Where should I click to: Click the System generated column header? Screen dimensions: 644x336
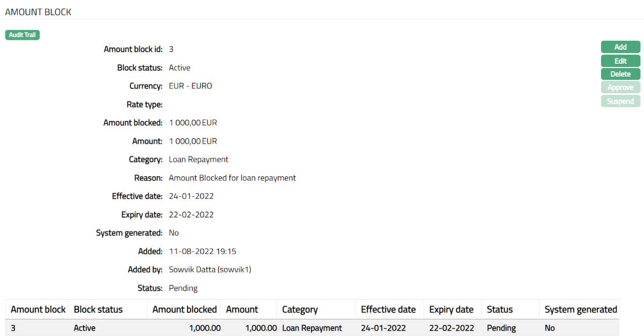point(581,309)
